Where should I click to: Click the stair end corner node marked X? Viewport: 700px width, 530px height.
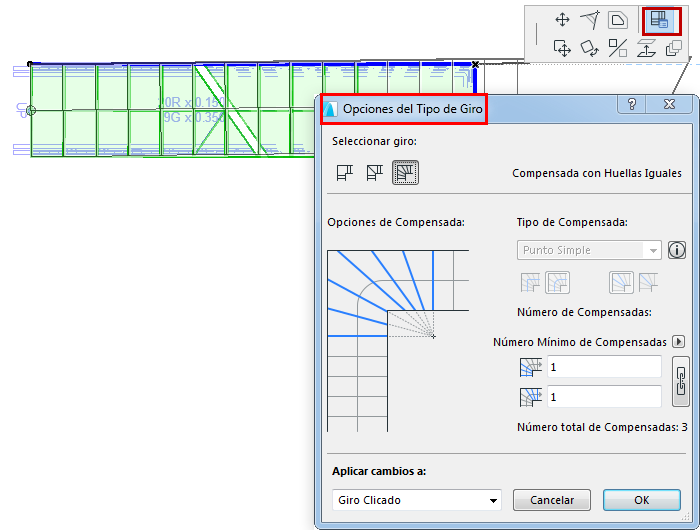tap(475, 65)
